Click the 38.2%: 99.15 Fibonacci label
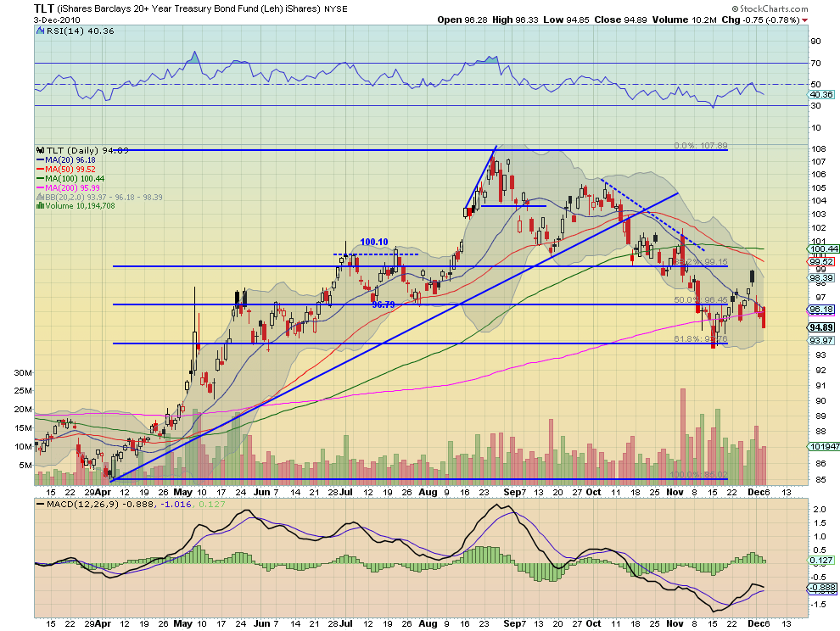840x631 pixels. pos(701,262)
